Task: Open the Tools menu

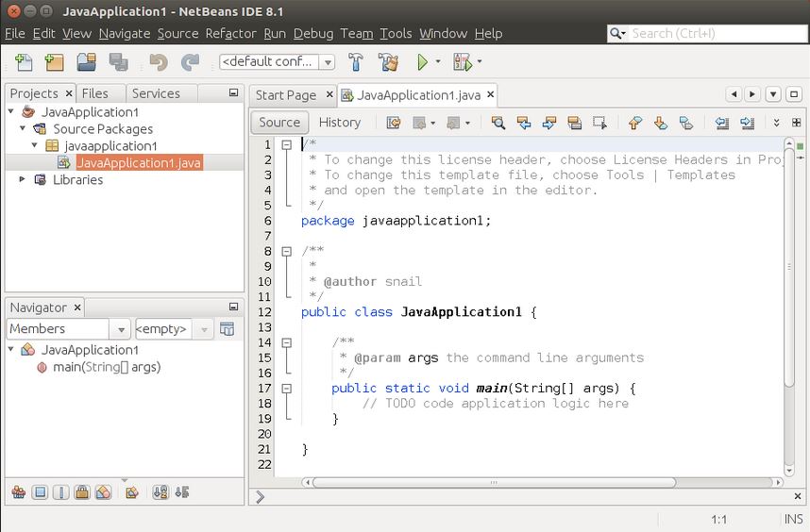Action: point(396,34)
